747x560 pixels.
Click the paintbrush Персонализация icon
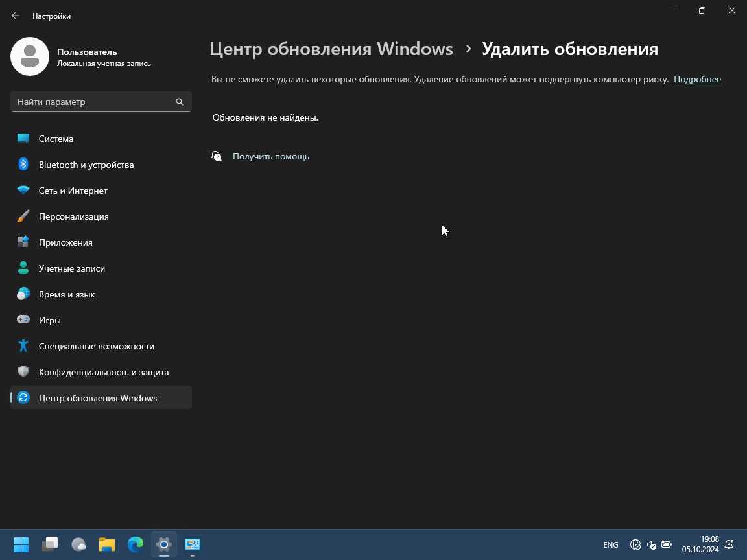pos(23,216)
